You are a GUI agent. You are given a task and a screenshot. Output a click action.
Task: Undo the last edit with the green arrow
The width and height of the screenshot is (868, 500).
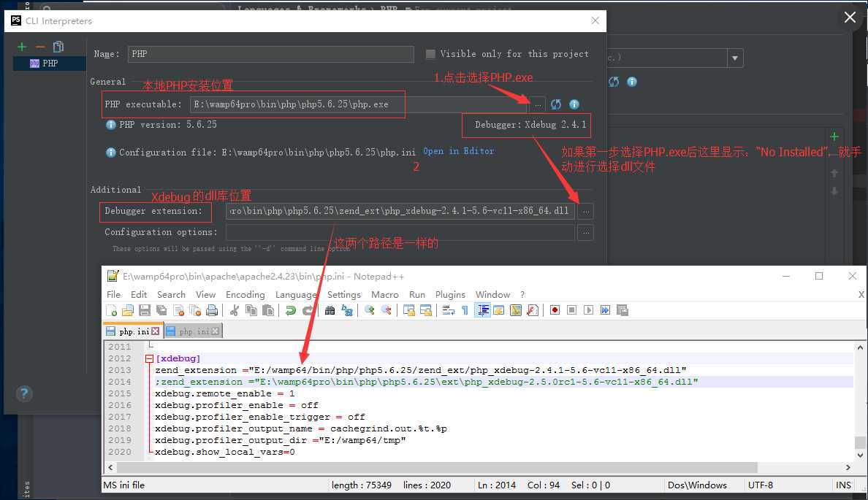click(x=290, y=310)
